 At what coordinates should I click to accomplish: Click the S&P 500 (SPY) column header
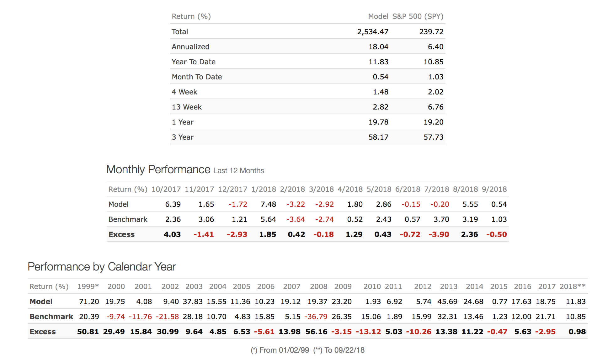(x=418, y=16)
